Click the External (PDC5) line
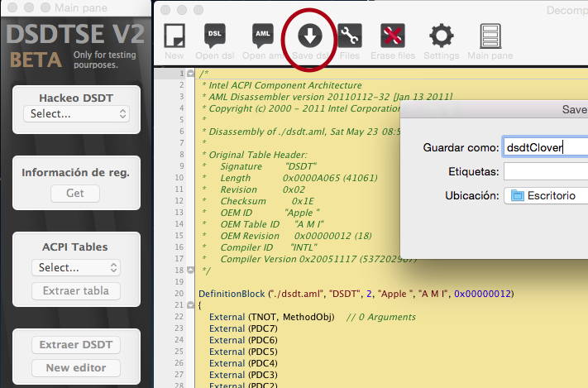This screenshot has height=388, width=588. [x=243, y=352]
